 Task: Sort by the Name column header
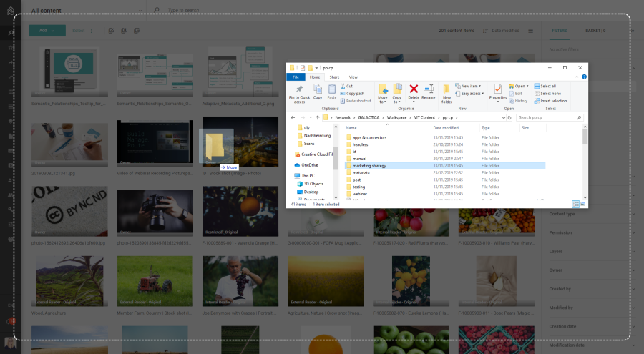click(x=351, y=128)
